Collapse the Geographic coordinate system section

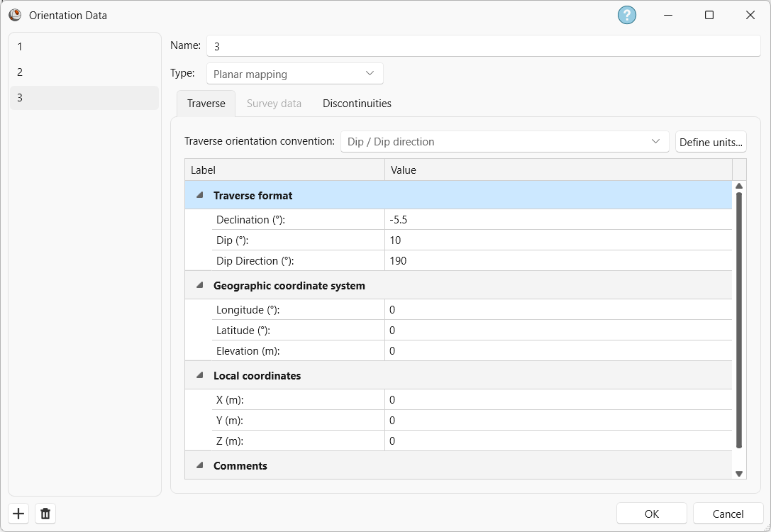(x=199, y=285)
